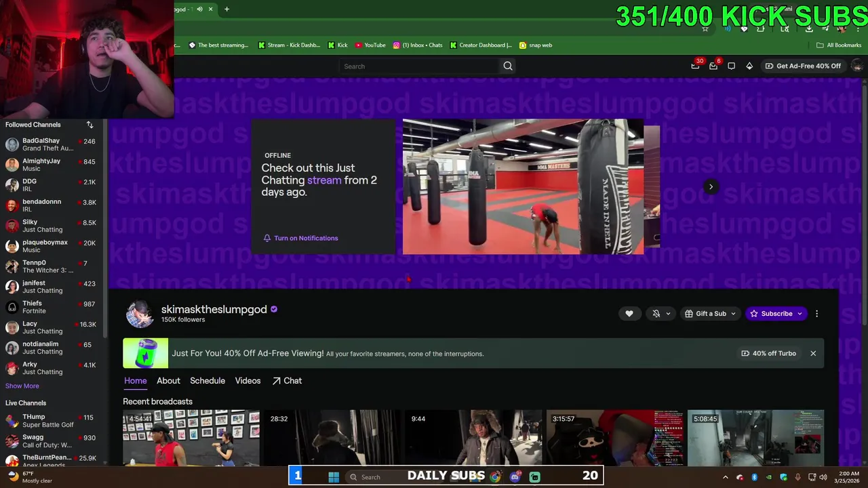Open the Schedule tab
The image size is (868, 488).
coord(208,381)
